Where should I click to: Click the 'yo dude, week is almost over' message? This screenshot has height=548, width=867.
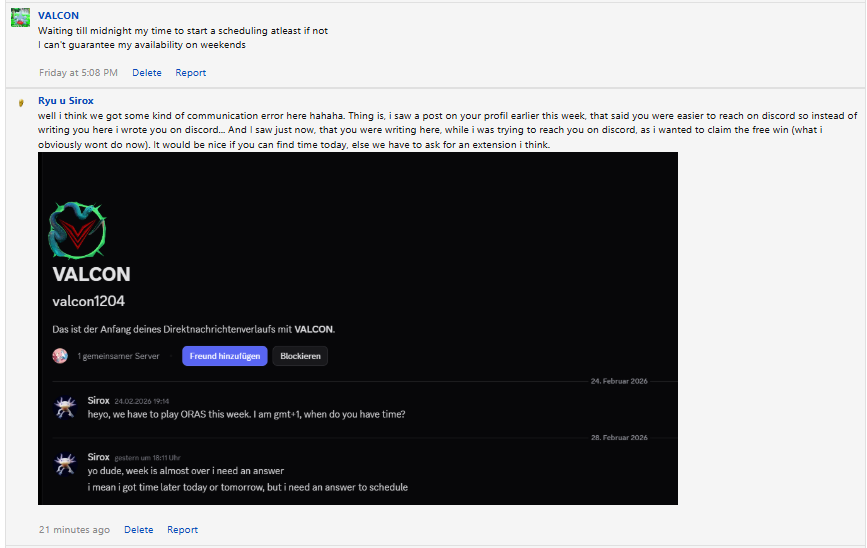coord(185,471)
